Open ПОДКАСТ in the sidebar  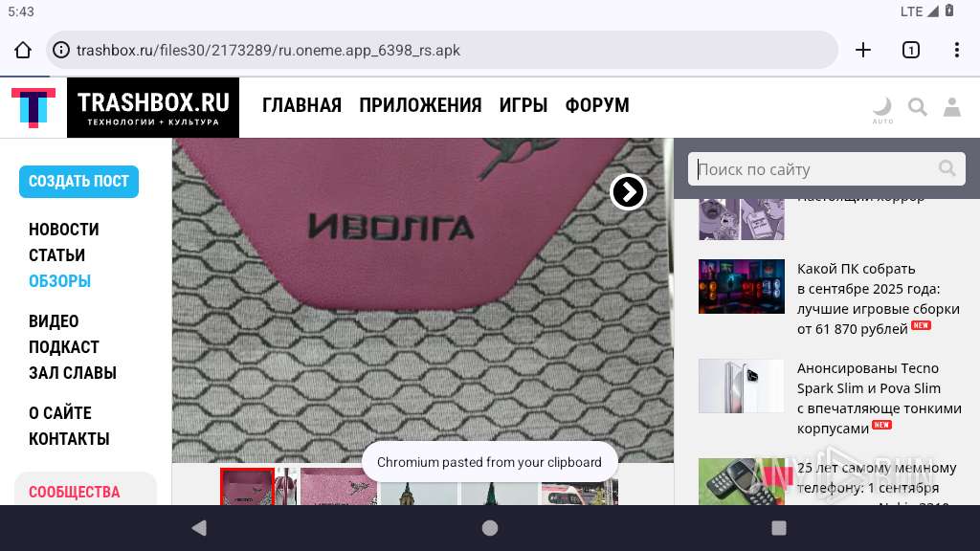[64, 346]
